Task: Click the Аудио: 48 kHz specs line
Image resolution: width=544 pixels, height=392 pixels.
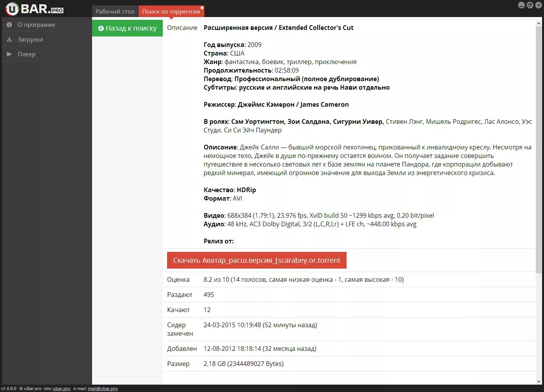Action: [310, 224]
